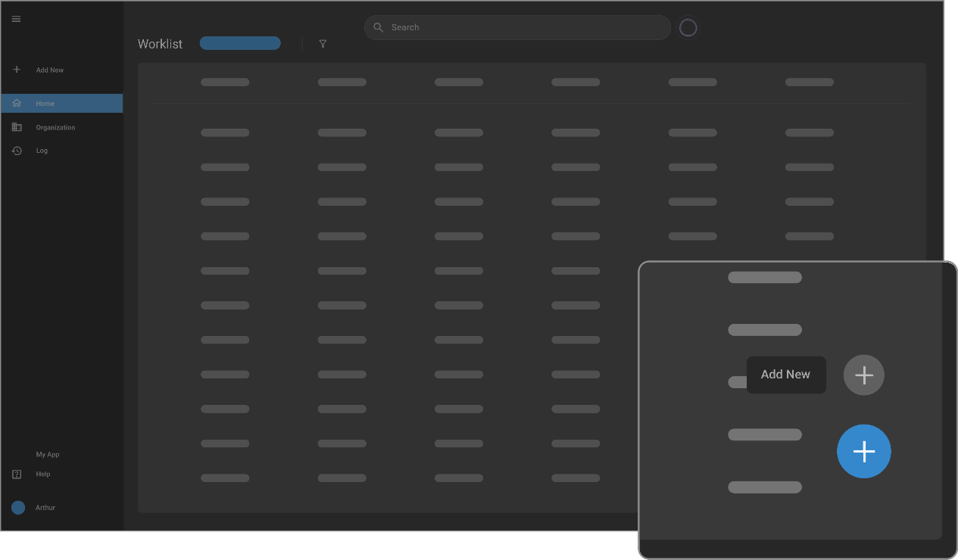
Task: Open the filter funnel icon near Worklist
Action: coord(323,44)
